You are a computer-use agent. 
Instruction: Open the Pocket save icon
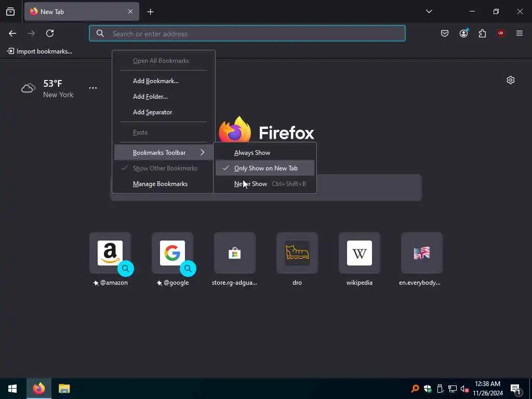click(445, 33)
